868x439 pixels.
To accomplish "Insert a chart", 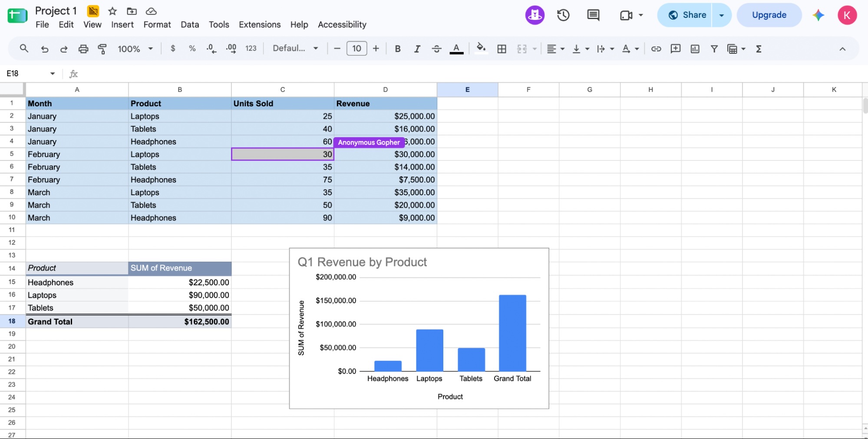I will (x=695, y=49).
